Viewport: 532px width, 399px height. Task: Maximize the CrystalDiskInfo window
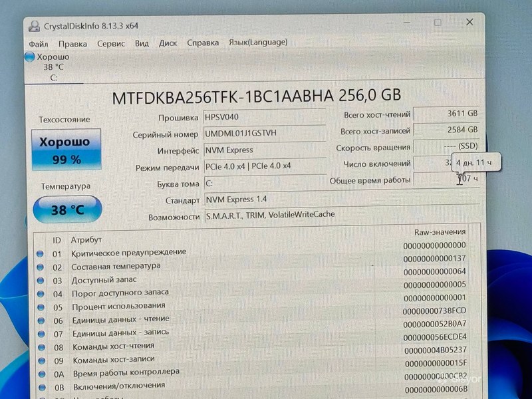438,23
